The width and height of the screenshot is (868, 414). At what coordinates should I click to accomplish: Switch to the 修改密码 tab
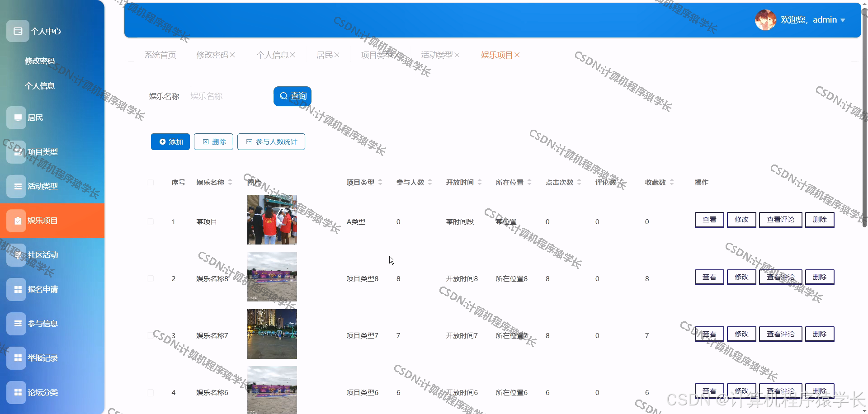212,55
